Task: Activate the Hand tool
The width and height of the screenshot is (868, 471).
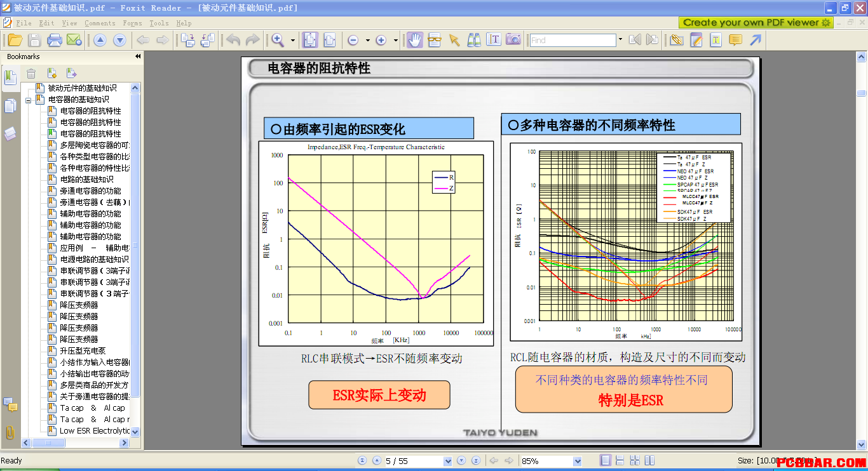Action: pyautogui.click(x=415, y=40)
